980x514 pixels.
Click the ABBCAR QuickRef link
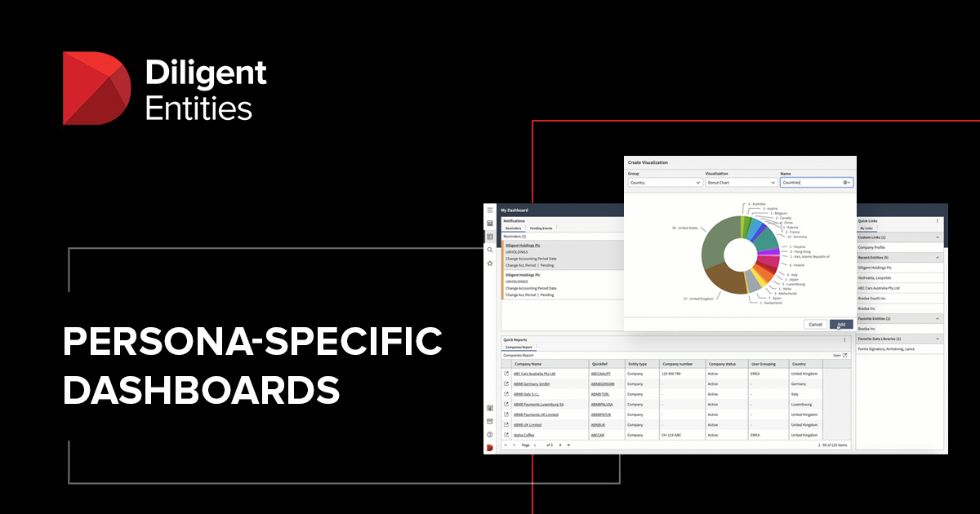click(x=598, y=435)
